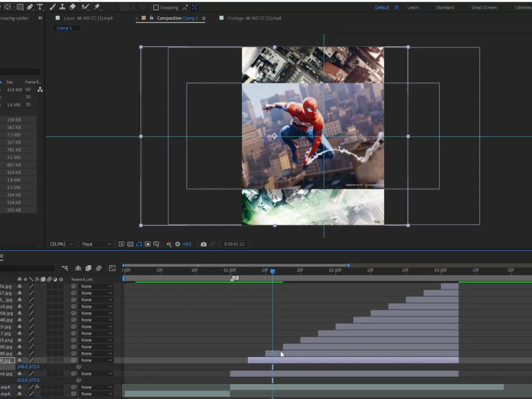Switch to the Standard workspace
The width and height of the screenshot is (532, 399).
tap(445, 7)
